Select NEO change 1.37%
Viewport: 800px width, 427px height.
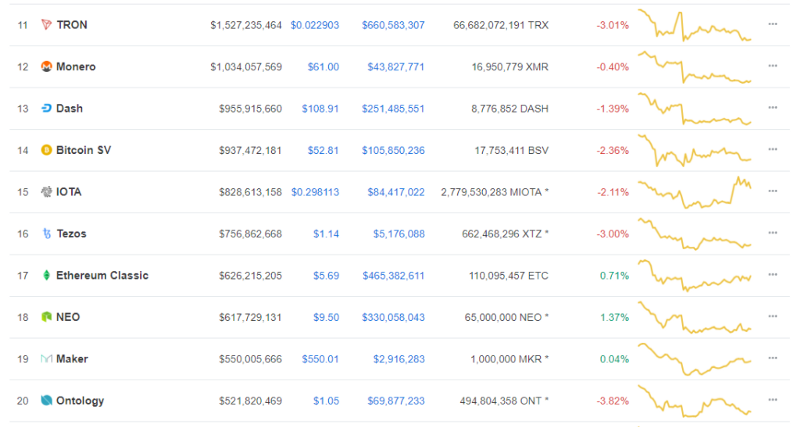tap(615, 317)
